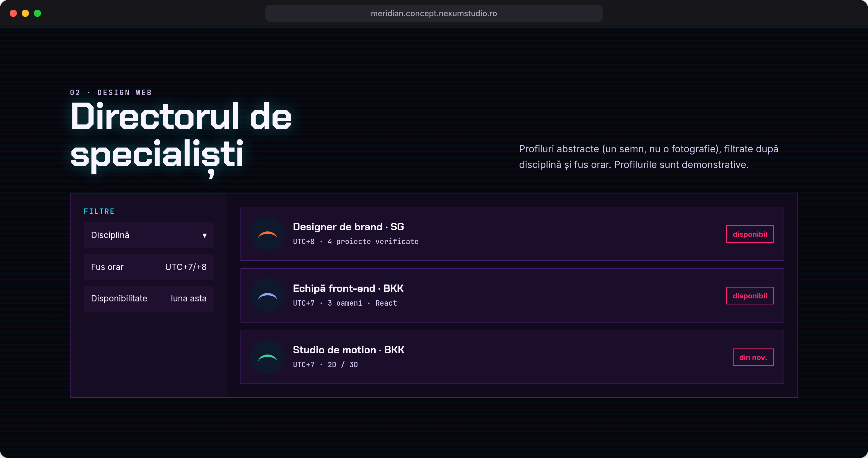Image resolution: width=868 pixels, height=458 pixels.
Task: Click the luna asta value
Action: point(188,298)
